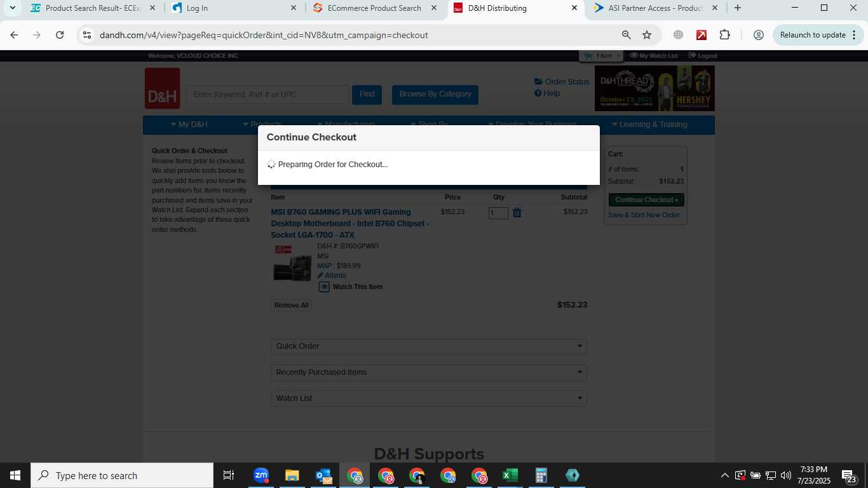This screenshot has width=868, height=488.
Task: Open new browser tab
Action: [x=737, y=8]
